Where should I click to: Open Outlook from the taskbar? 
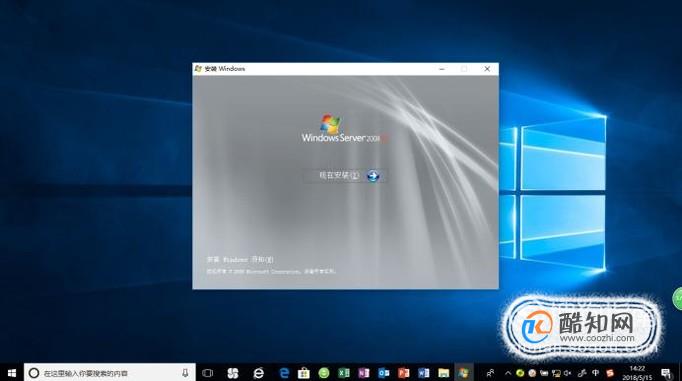coord(384,373)
